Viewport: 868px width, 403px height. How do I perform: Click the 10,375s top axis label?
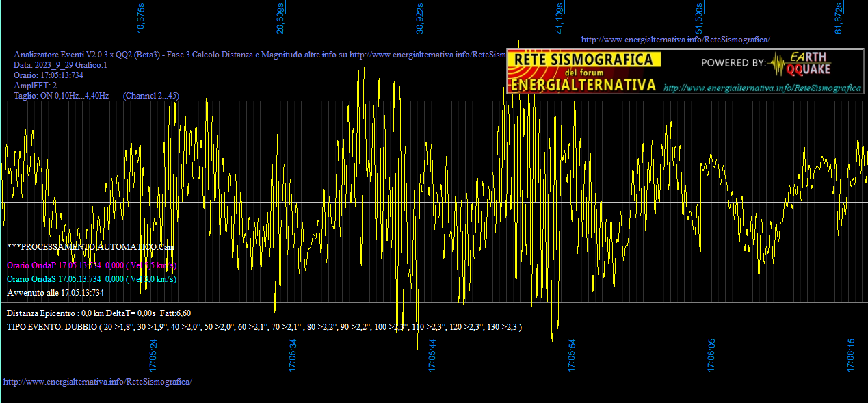[x=141, y=18]
